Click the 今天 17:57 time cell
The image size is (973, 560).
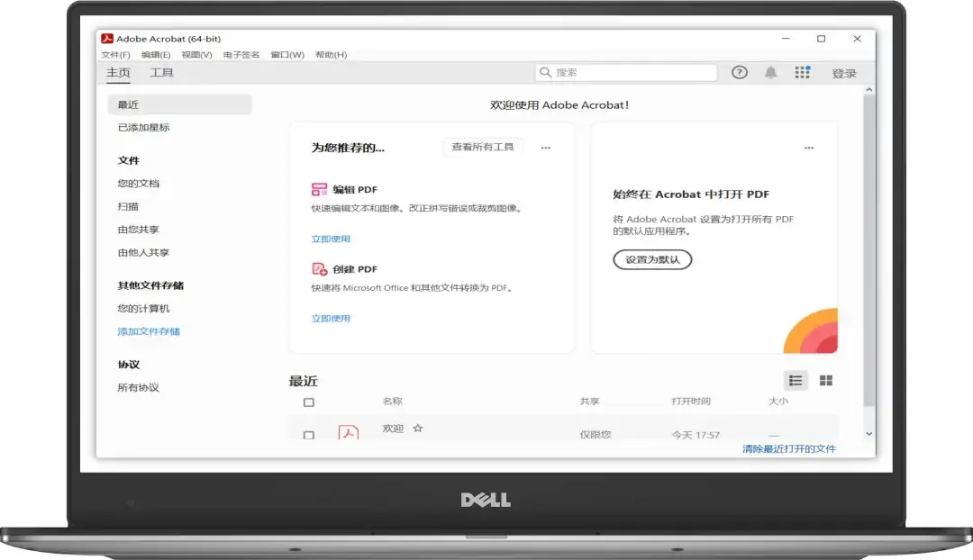(696, 435)
